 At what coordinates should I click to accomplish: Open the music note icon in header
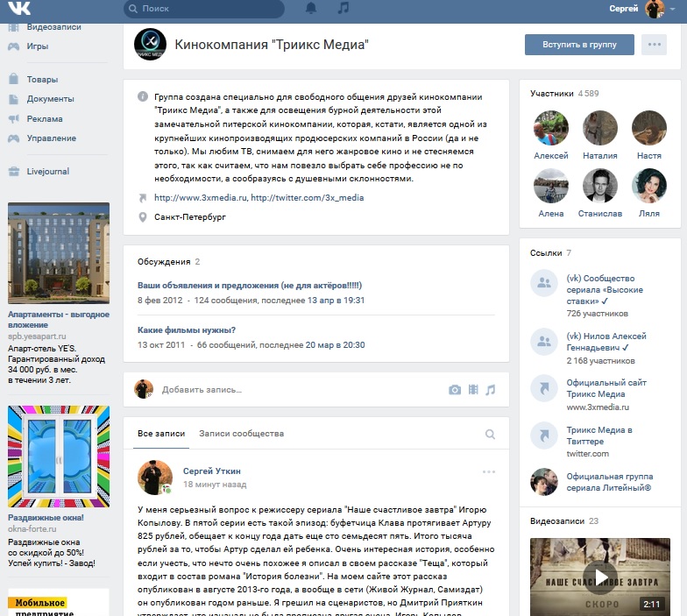pyautogui.click(x=343, y=8)
